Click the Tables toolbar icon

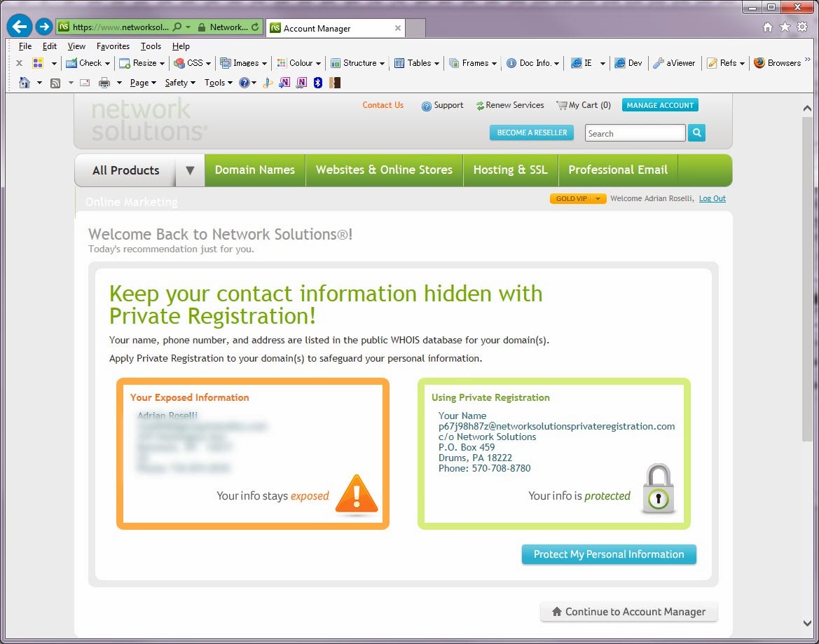399,63
